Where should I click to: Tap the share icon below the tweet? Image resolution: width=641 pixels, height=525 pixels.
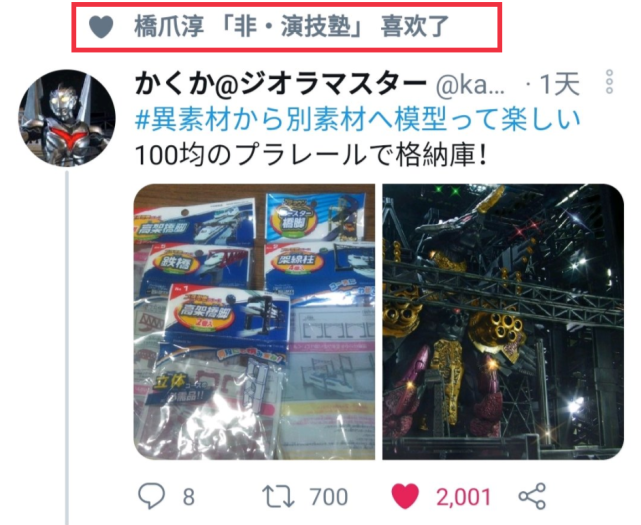click(x=532, y=496)
